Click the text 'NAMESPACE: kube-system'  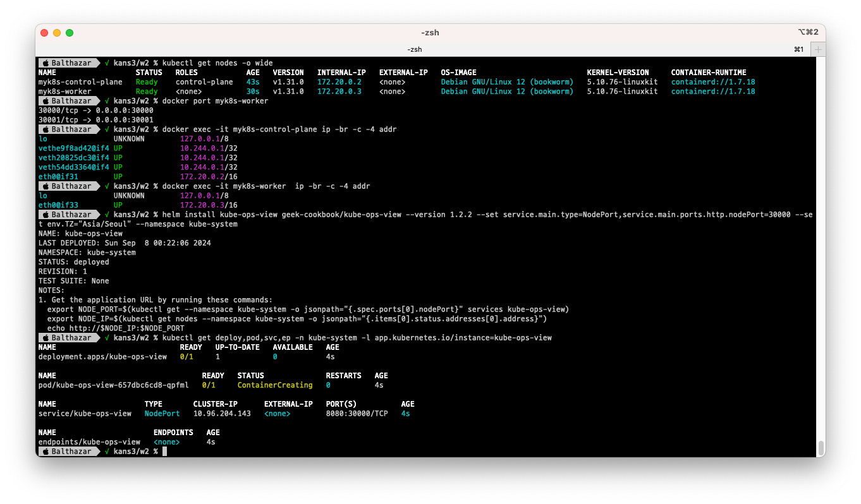pos(87,253)
